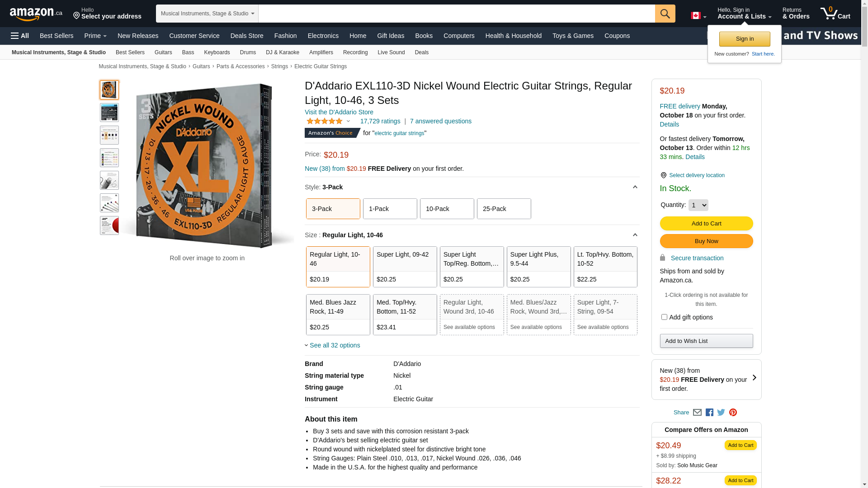868x488 pixels.
Task: Open the shopping cart icon
Action: point(835,13)
